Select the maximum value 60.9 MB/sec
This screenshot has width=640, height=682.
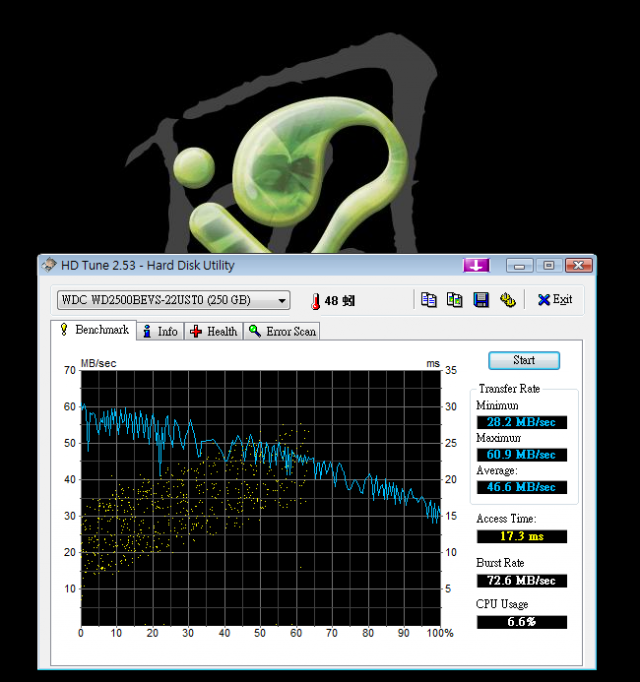pos(522,455)
